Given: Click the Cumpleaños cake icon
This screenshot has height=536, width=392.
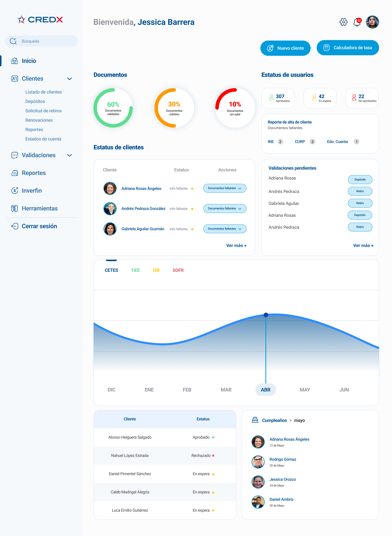Looking at the screenshot, I should pos(255,420).
